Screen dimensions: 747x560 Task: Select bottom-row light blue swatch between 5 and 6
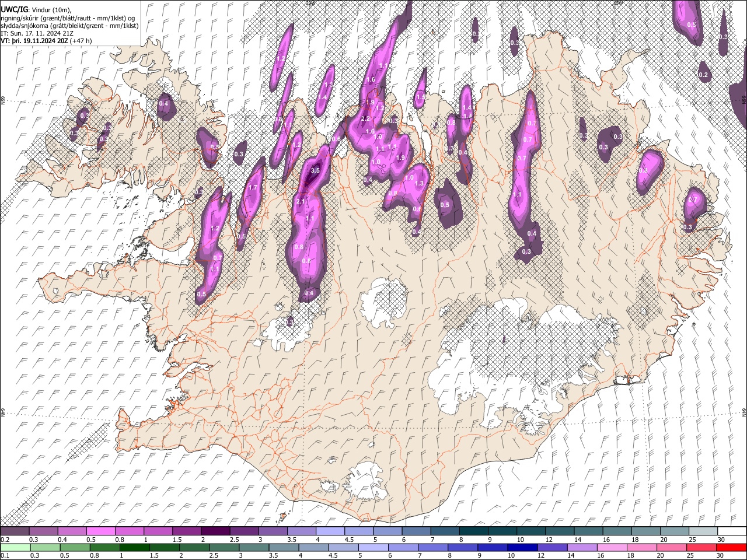point(373,547)
